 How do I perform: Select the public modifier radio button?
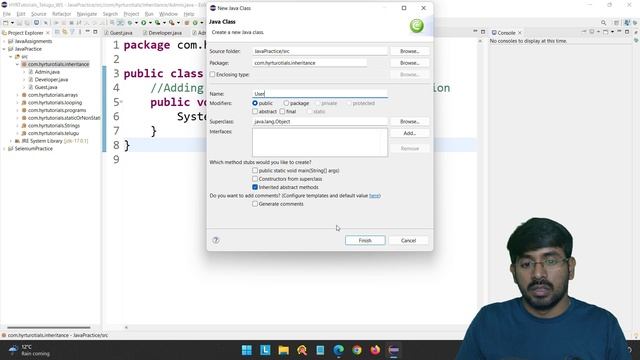coord(255,103)
